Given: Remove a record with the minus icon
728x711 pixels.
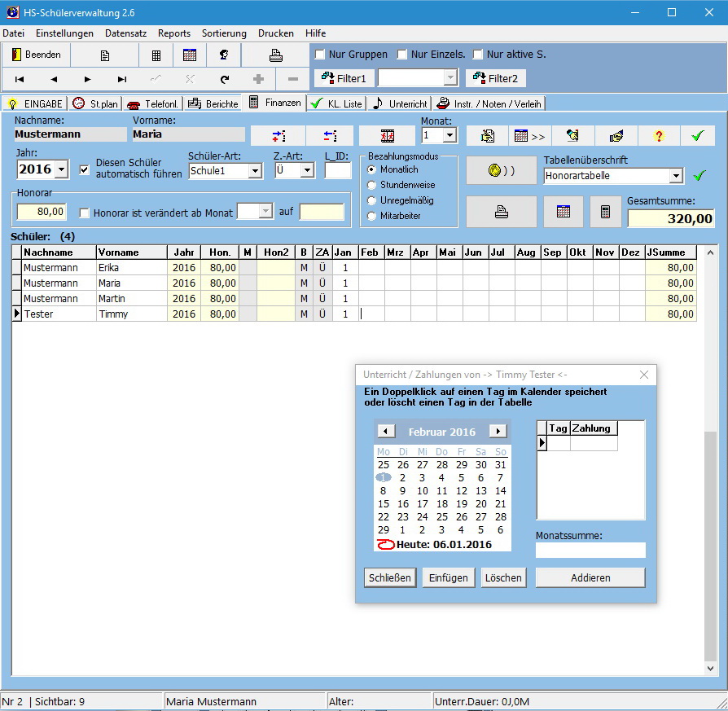Looking at the screenshot, I should tap(292, 80).
